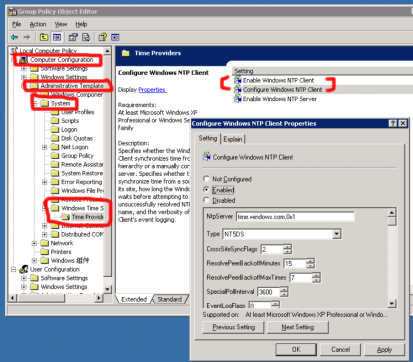
Task: Click the Help toolbar icon
Action: tap(103, 37)
